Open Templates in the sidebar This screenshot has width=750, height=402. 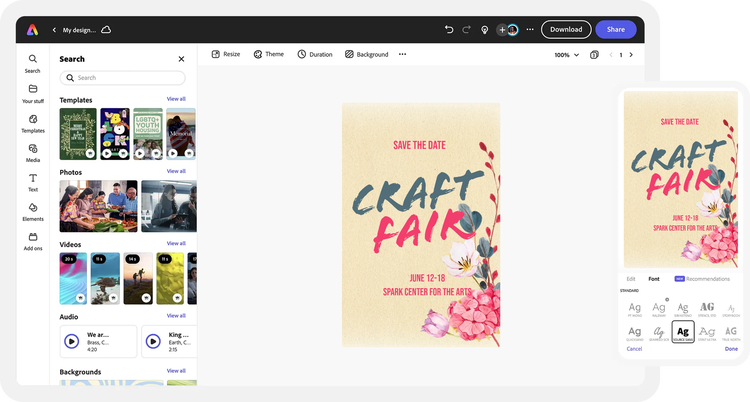click(x=33, y=123)
